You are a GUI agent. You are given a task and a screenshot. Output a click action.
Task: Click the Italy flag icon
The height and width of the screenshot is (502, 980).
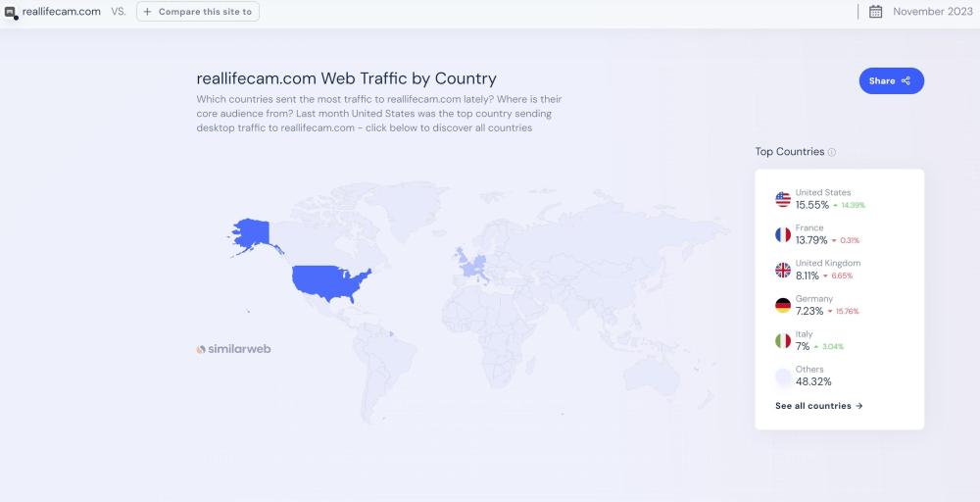click(782, 340)
